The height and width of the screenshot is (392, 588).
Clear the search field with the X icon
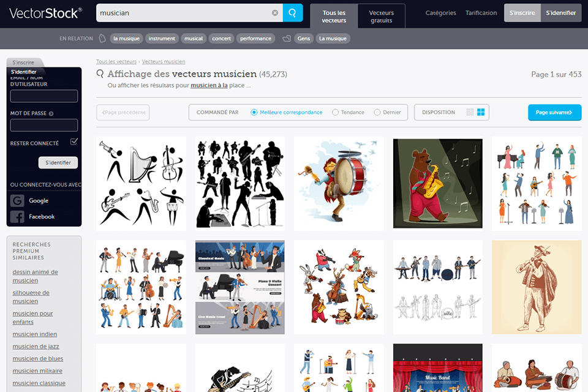tap(275, 13)
